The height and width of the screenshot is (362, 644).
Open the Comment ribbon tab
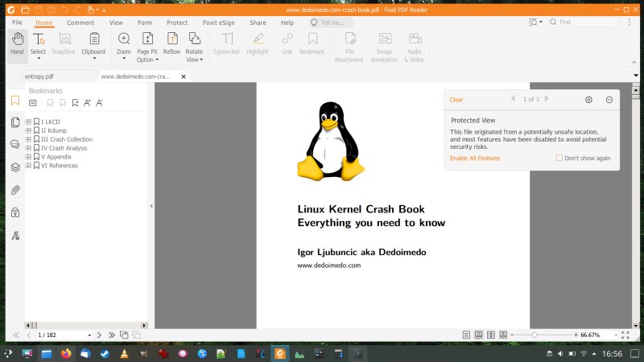80,23
